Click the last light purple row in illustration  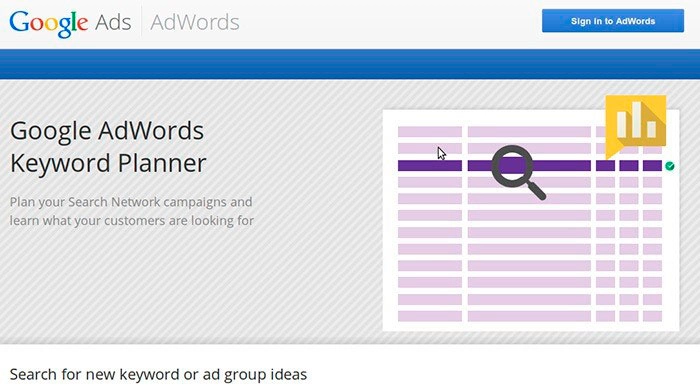coord(530,316)
